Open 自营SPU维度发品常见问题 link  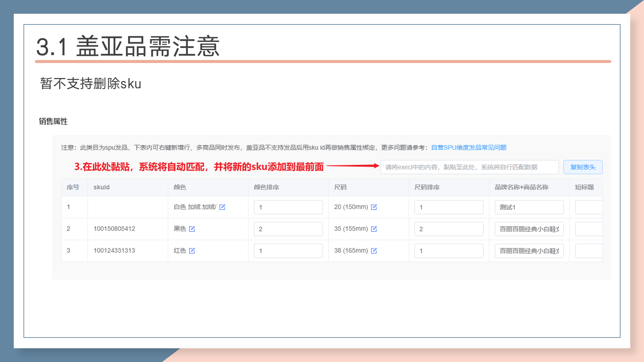pyautogui.click(x=469, y=147)
